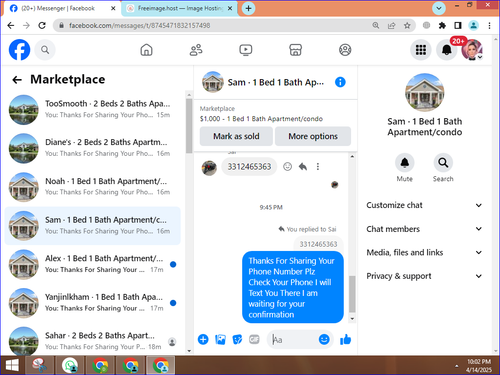Switch to the Freeimage.host tab
Viewport: 500px width, 375px height.
click(x=179, y=8)
